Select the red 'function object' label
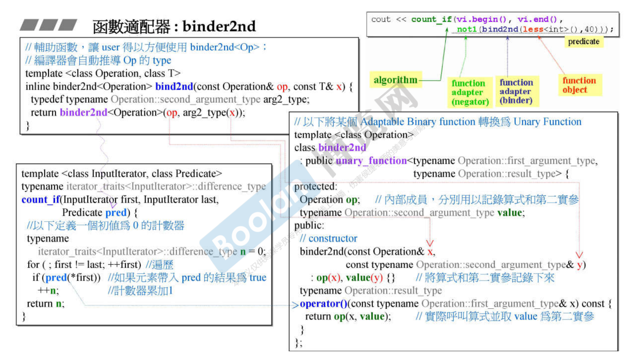 [579, 85]
